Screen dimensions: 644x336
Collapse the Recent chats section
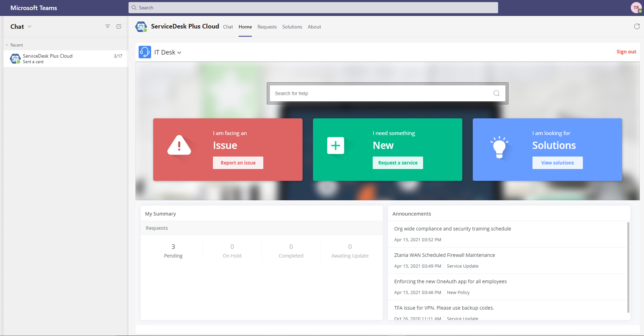tap(7, 45)
